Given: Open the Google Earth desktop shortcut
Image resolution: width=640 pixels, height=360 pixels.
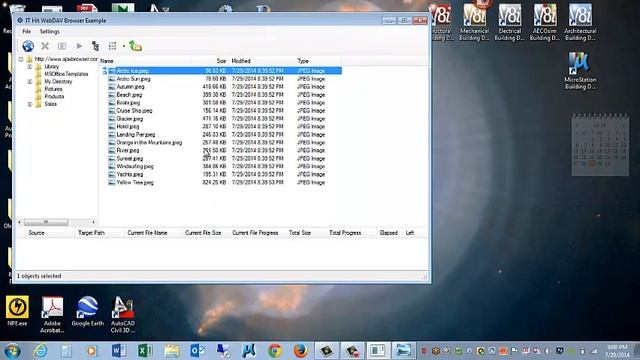Looking at the screenshot, I should click(87, 311).
